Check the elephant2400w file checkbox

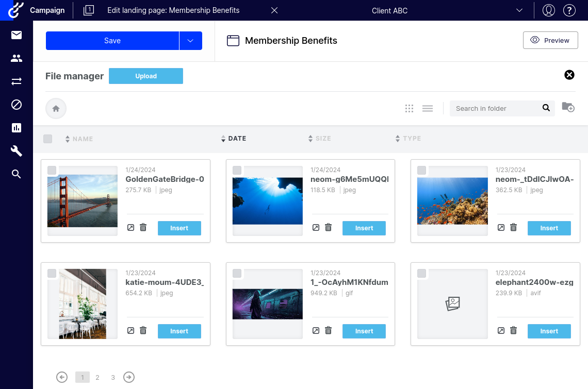click(421, 273)
